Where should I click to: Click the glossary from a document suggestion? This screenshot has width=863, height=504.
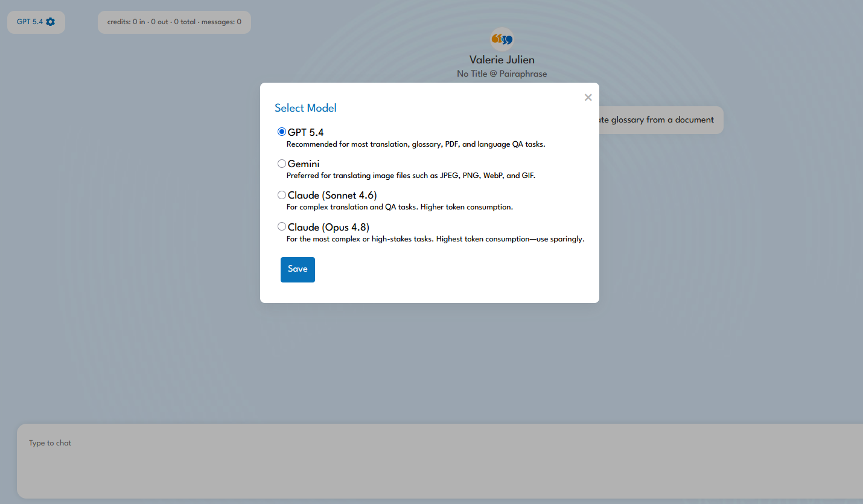[658, 120]
